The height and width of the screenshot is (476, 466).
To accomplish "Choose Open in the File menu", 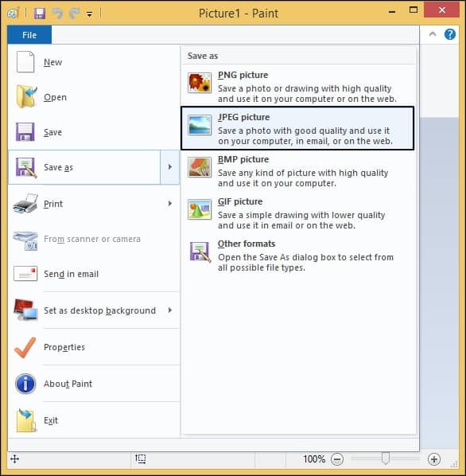I will 94,97.
